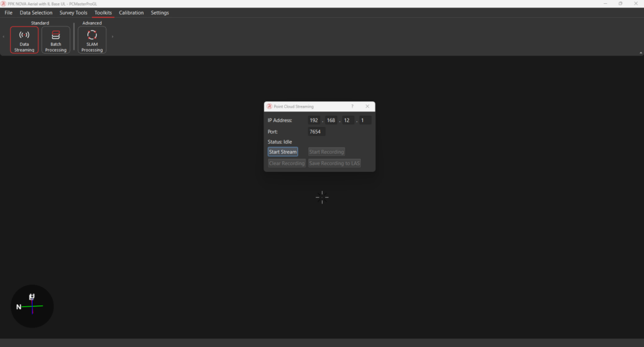644x347 pixels.
Task: Open the Settings tab
Action: [160, 13]
